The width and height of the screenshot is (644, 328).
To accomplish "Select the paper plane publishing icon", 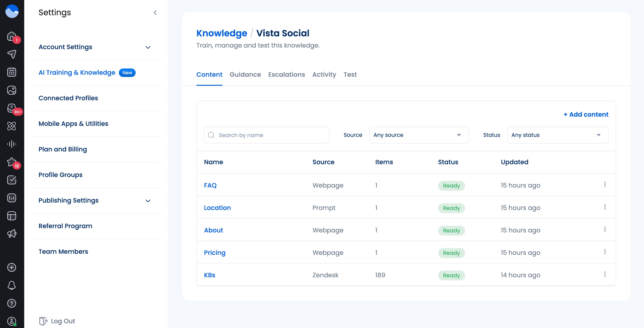I will (x=11, y=54).
